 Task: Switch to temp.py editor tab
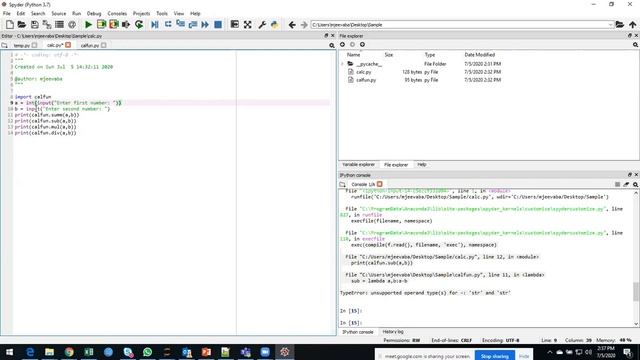click(22, 45)
